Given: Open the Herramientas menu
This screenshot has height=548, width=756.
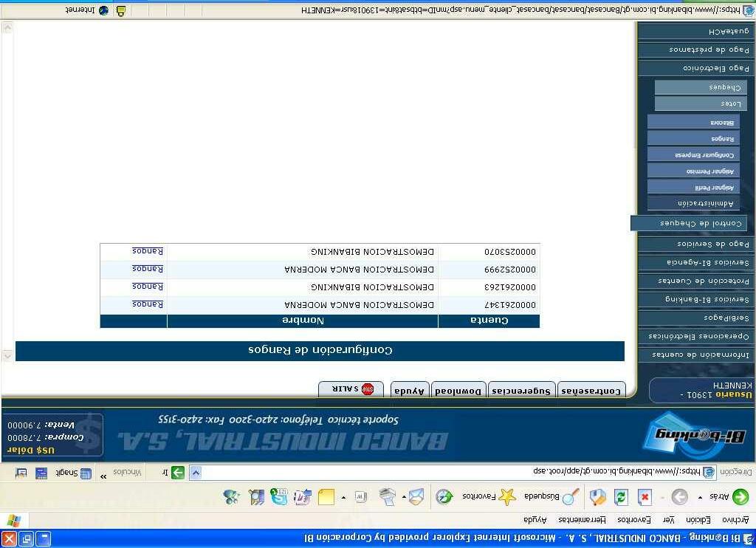Looking at the screenshot, I should tap(582, 520).
